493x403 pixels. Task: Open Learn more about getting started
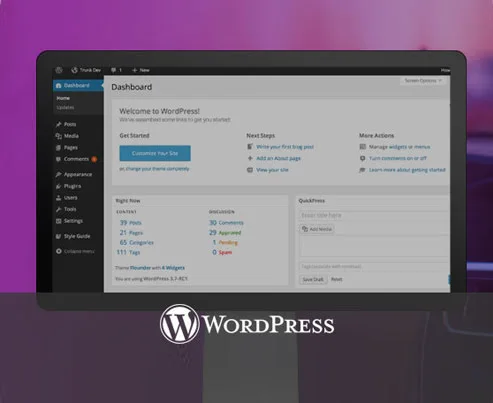(407, 170)
